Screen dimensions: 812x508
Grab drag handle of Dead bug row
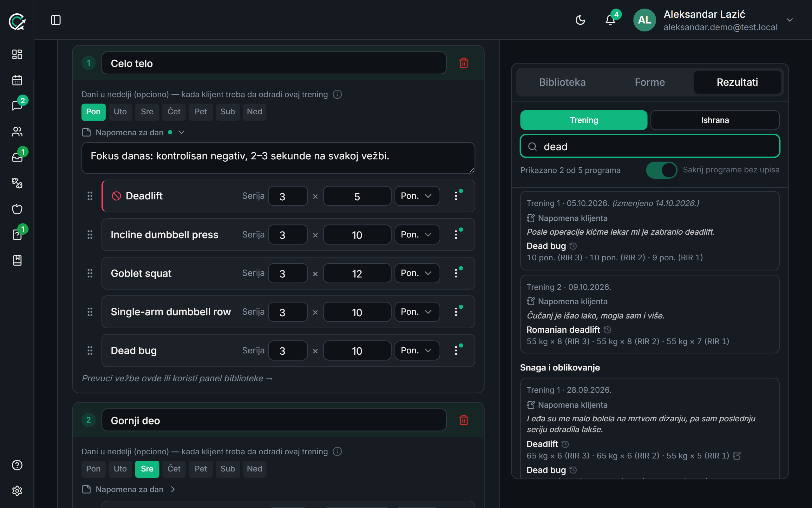tap(90, 351)
